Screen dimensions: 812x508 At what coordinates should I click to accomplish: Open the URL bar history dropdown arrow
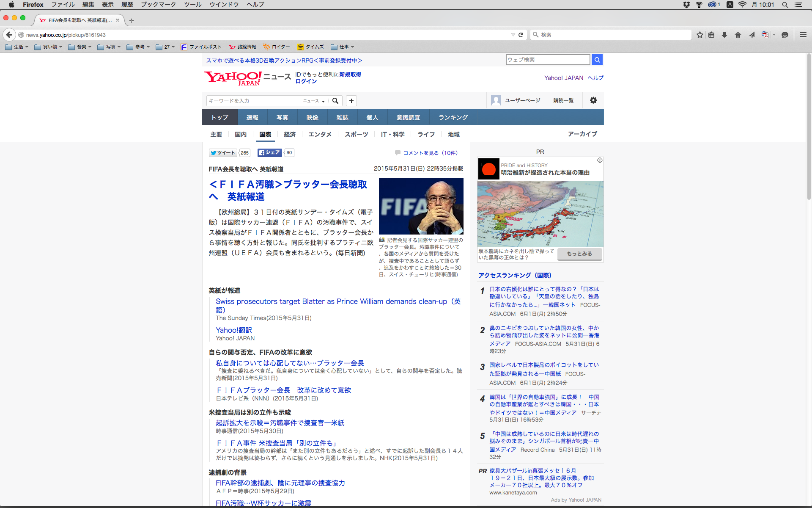coord(513,35)
